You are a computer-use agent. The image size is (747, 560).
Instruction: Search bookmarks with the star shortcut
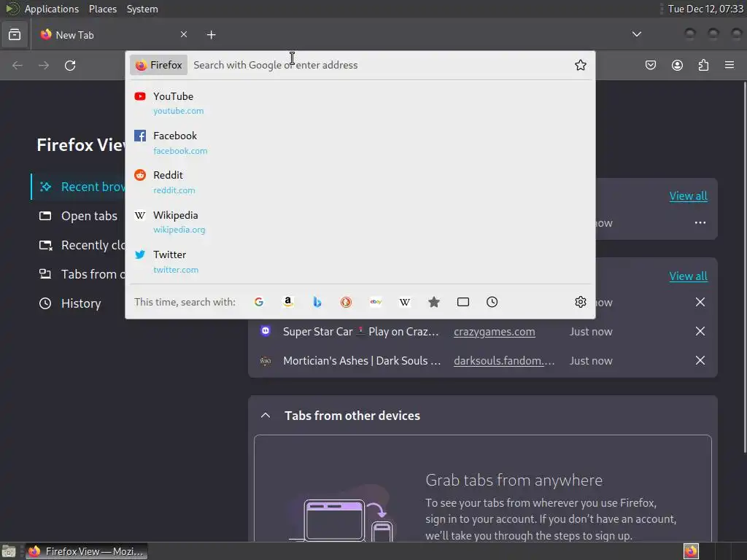(433, 302)
